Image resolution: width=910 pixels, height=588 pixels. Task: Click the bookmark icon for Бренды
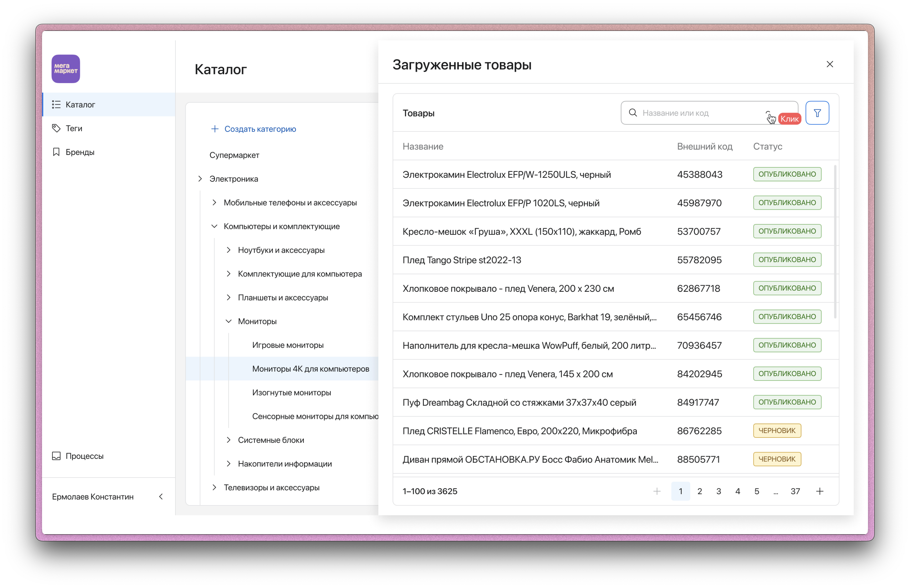(x=56, y=152)
